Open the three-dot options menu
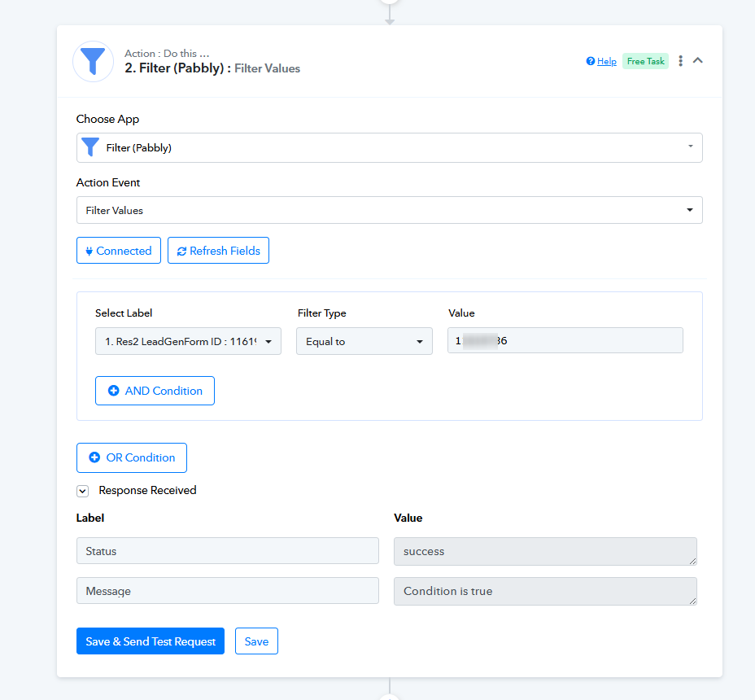 point(681,61)
